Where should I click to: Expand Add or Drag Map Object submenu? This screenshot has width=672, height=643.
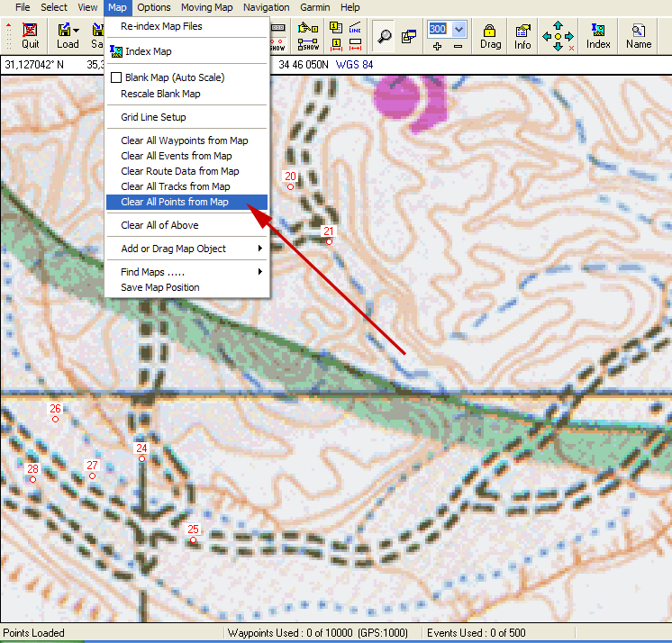(x=186, y=249)
